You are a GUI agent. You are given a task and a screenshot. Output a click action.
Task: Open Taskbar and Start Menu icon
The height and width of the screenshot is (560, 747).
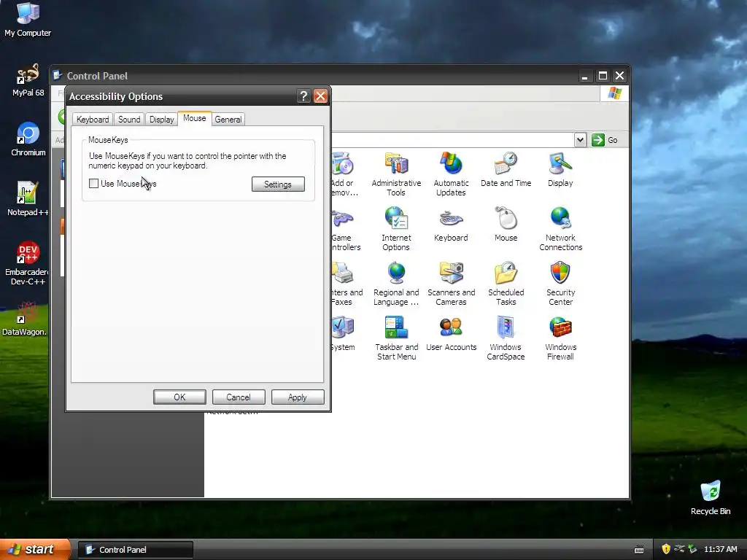coord(396,338)
